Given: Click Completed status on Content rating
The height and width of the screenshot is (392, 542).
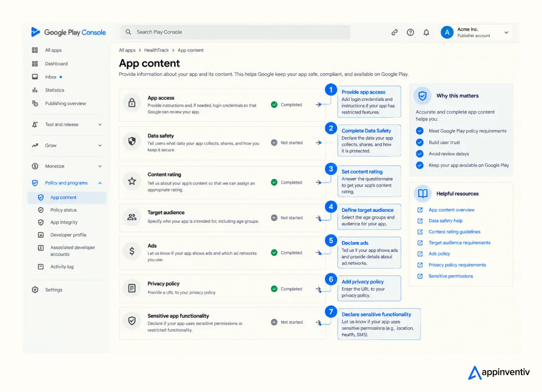Looking at the screenshot, I should 287,182.
